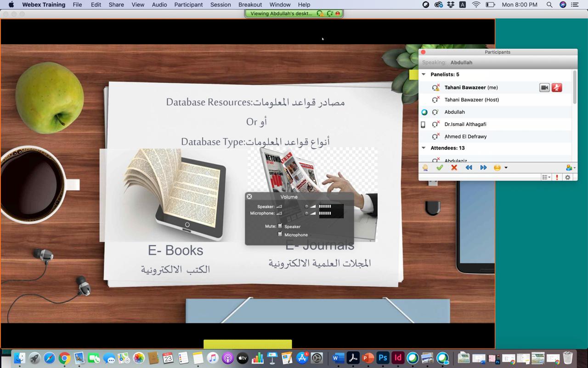Click the red stop button on sharing bar
Viewport: 588px width, 368px height.
click(338, 13)
